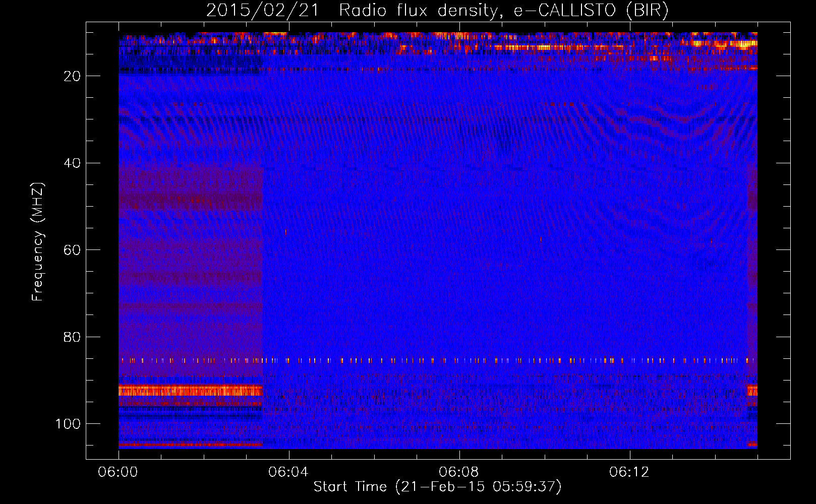
Task: Click the '80' frequency tick label
Action: (72, 337)
